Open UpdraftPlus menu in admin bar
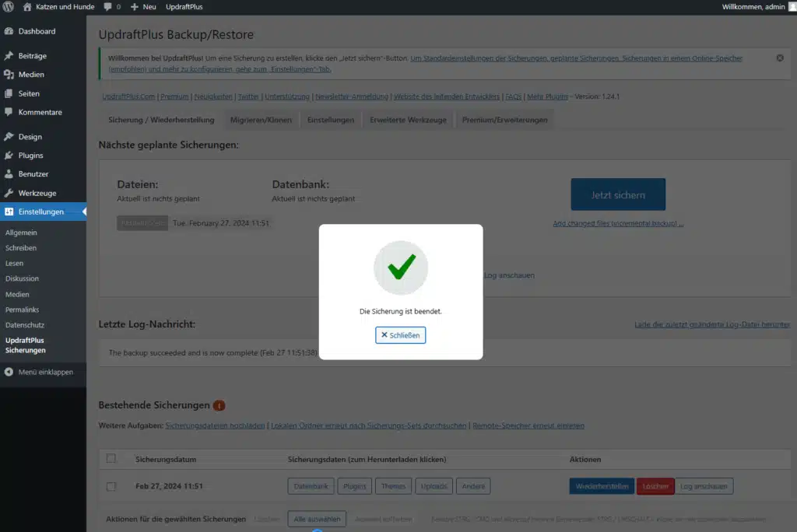The height and width of the screenshot is (532, 797). (184, 6)
